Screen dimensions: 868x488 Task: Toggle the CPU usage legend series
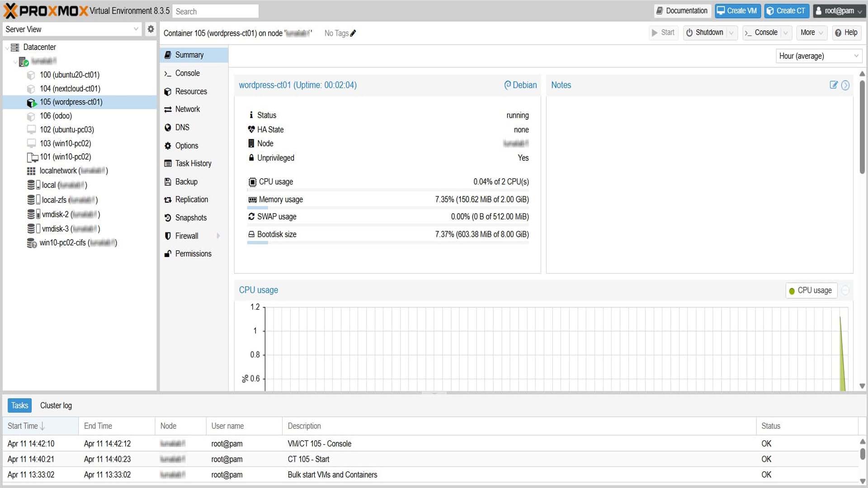pyautogui.click(x=811, y=291)
